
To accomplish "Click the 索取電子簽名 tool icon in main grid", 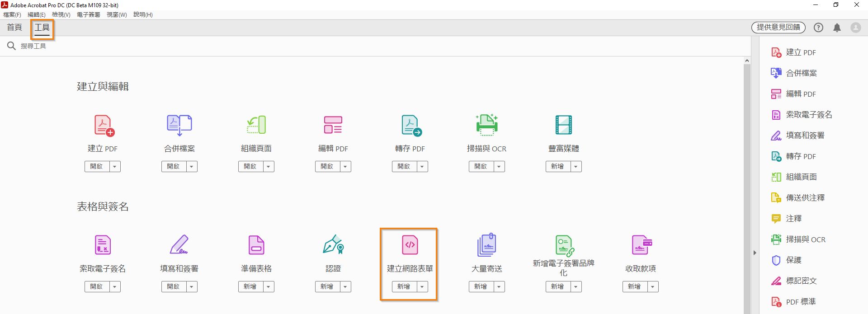I will click(103, 245).
